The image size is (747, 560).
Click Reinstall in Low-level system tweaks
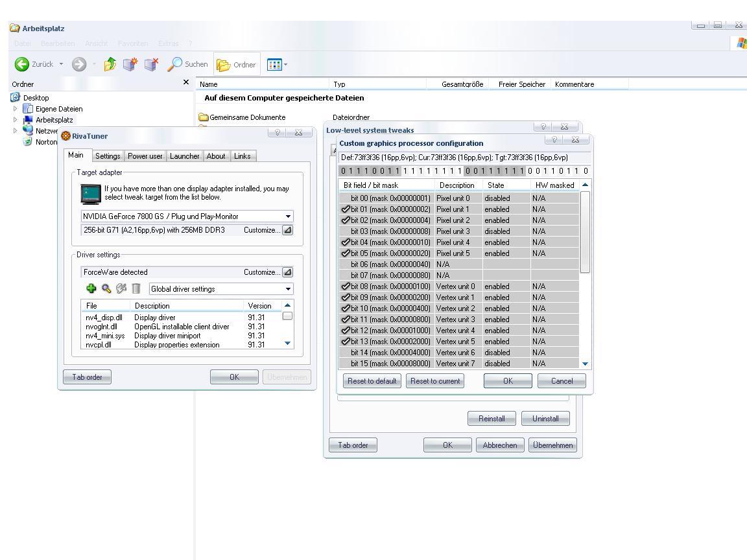click(492, 419)
